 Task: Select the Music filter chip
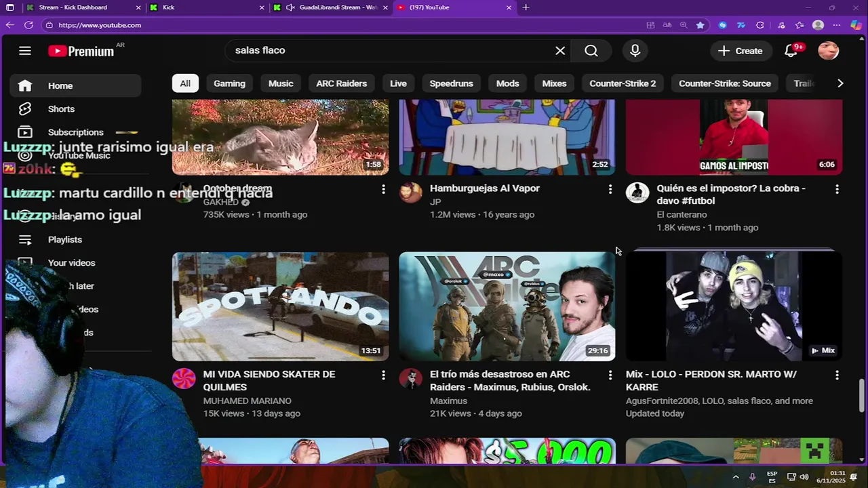[281, 83]
